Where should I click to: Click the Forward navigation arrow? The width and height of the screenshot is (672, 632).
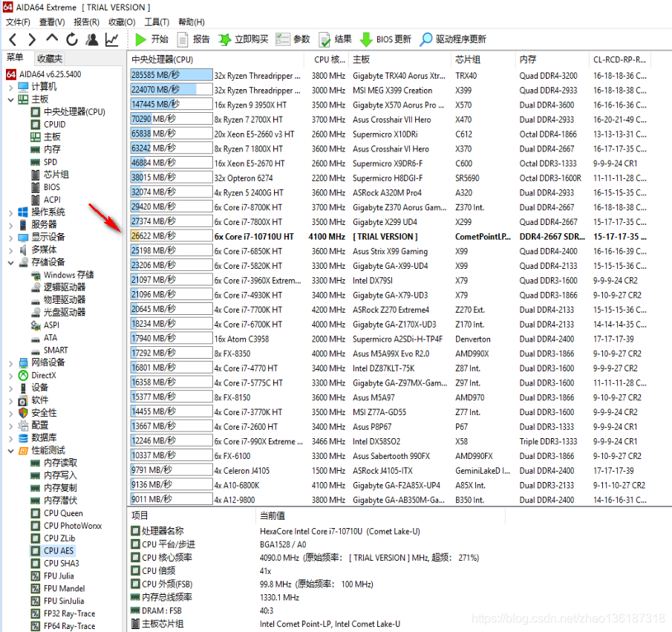(32, 40)
